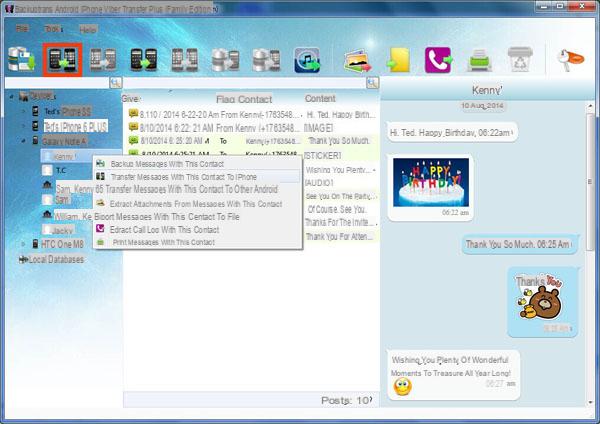This screenshot has height=424, width=600.
Task: Open the Happy Birthday cake image thumbnail
Action: tap(431, 183)
